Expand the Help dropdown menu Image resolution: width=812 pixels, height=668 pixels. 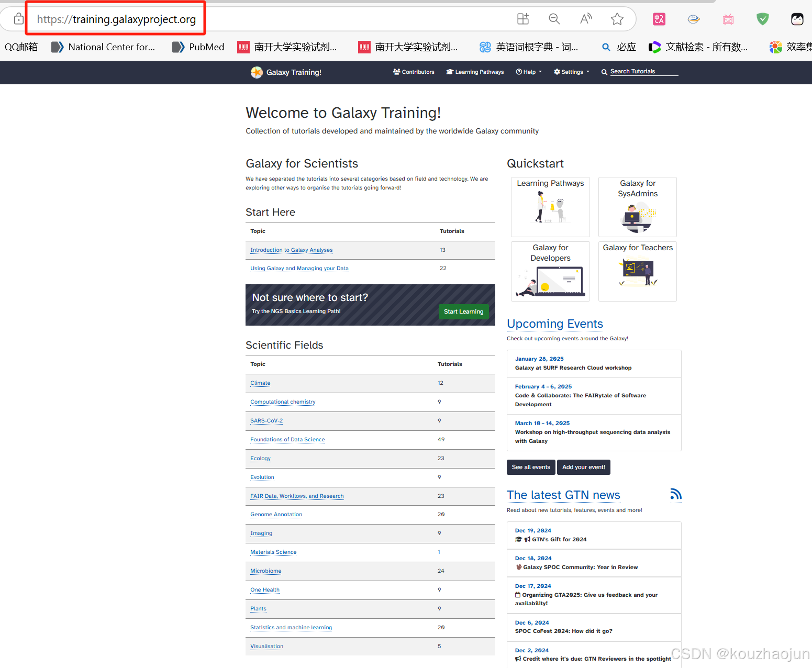pos(529,72)
